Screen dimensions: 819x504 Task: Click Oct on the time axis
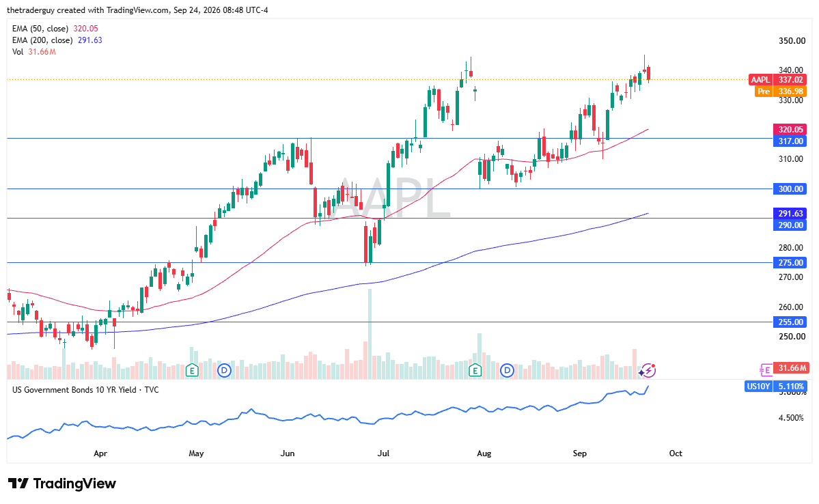[676, 453]
